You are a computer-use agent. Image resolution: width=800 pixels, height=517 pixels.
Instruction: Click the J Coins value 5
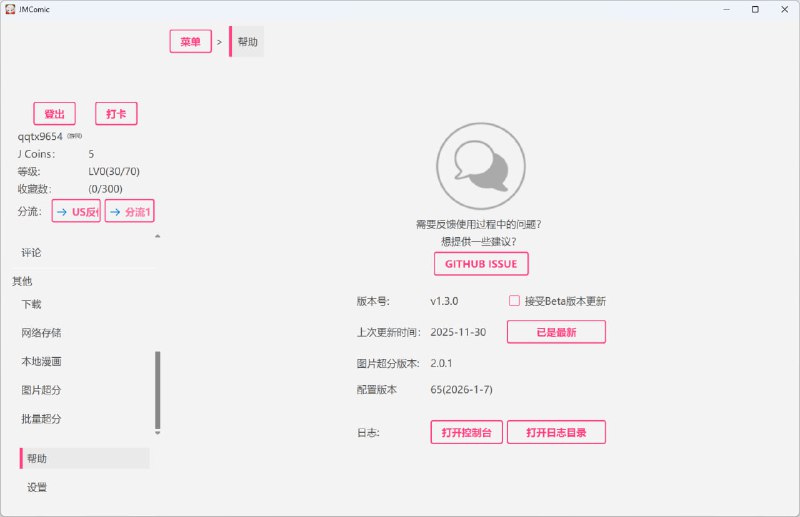pos(91,154)
